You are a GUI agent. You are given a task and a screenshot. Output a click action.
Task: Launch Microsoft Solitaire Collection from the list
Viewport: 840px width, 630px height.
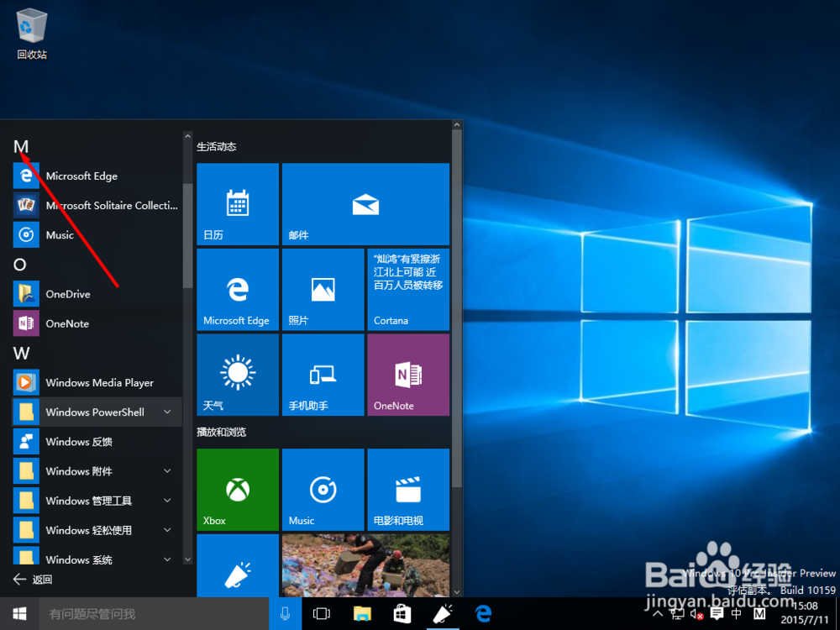[97, 205]
